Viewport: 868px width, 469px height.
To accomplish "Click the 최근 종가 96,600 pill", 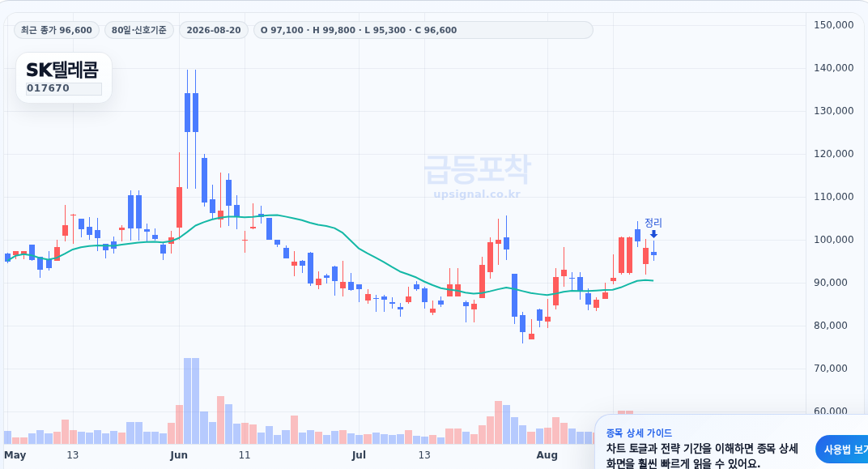I will 57,30.
